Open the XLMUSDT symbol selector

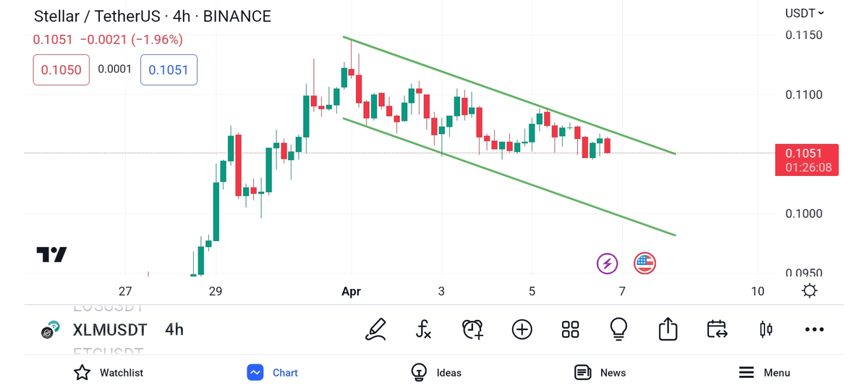click(x=109, y=330)
